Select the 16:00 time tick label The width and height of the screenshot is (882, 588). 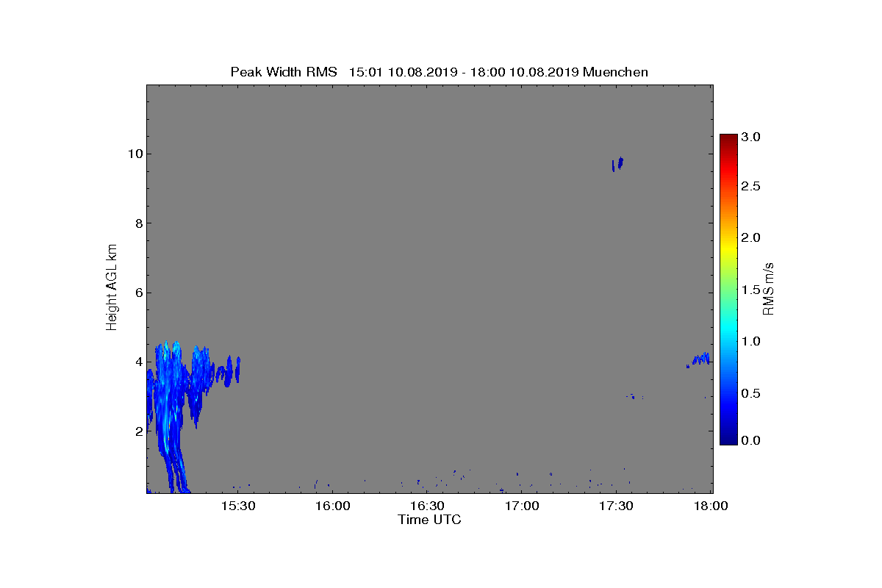[332, 506]
